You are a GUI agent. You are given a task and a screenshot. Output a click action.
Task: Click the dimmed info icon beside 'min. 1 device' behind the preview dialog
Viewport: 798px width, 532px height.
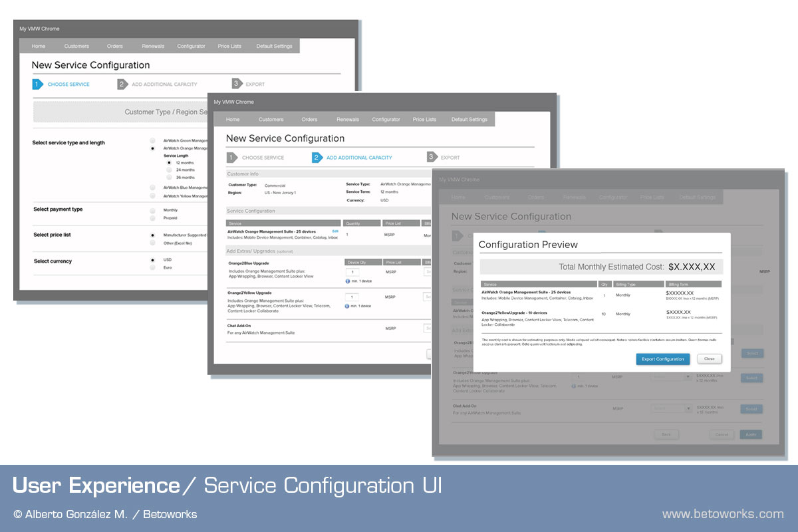[574, 386]
